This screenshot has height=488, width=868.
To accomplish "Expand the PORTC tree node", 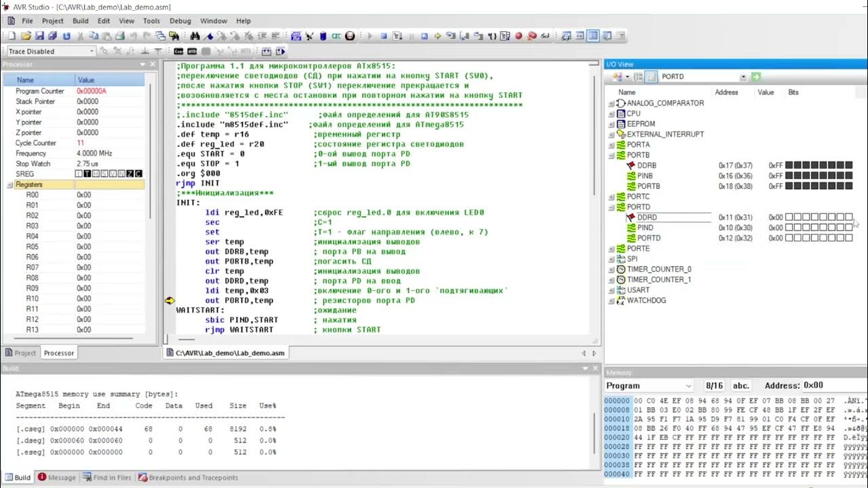I will tap(612, 197).
